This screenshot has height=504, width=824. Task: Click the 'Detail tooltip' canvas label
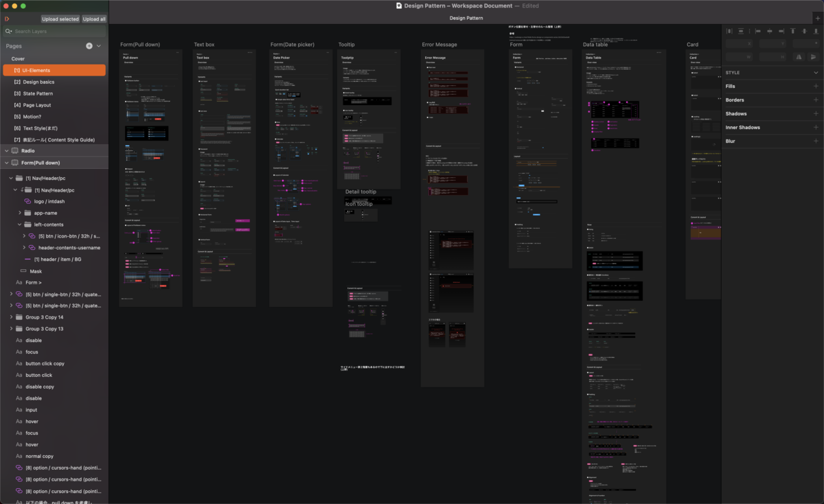[360, 192]
